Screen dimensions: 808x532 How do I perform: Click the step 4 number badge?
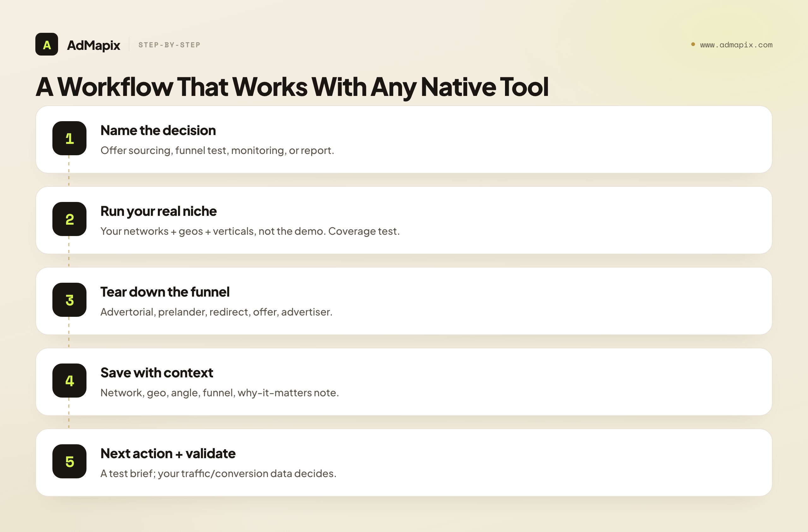point(69,381)
